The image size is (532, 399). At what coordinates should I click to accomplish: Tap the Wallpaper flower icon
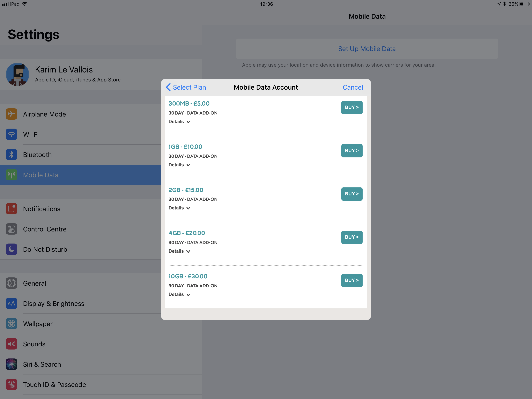[11, 324]
